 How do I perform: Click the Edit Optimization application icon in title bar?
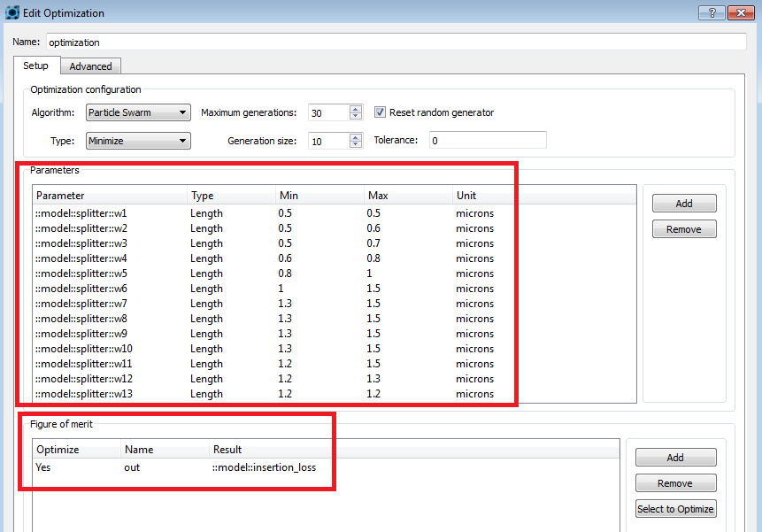[12, 12]
